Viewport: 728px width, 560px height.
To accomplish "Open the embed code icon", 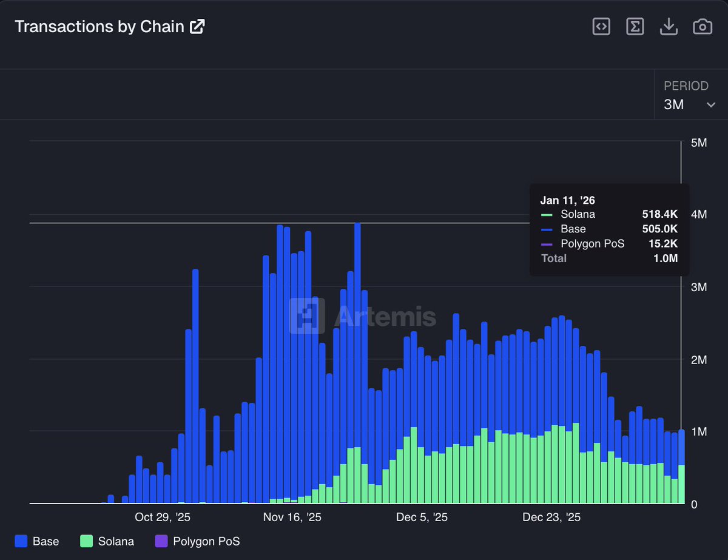I will coord(601,27).
